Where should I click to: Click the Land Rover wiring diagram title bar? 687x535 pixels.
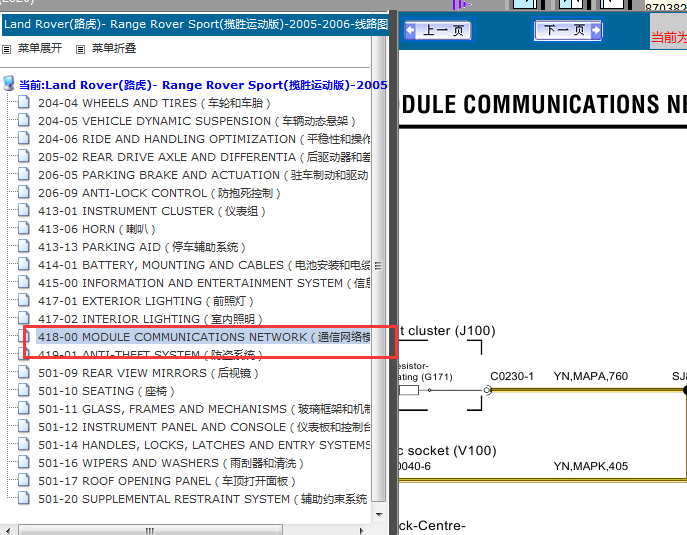(196, 24)
